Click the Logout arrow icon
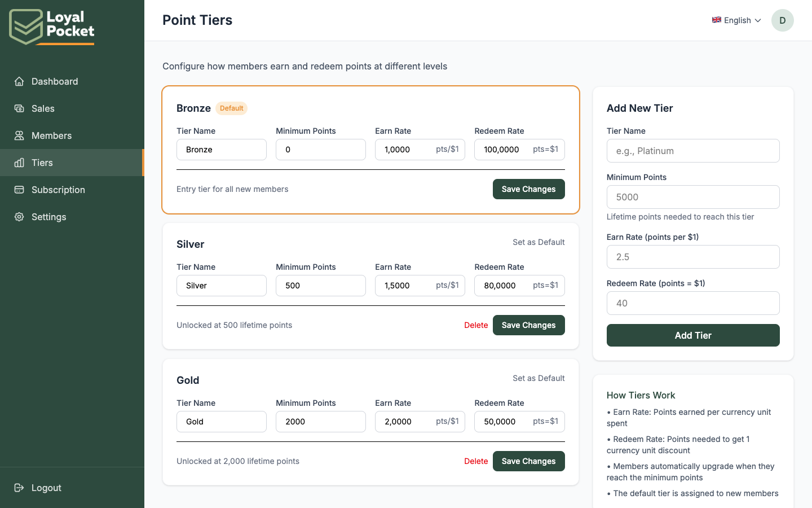The image size is (812, 508). [x=19, y=488]
